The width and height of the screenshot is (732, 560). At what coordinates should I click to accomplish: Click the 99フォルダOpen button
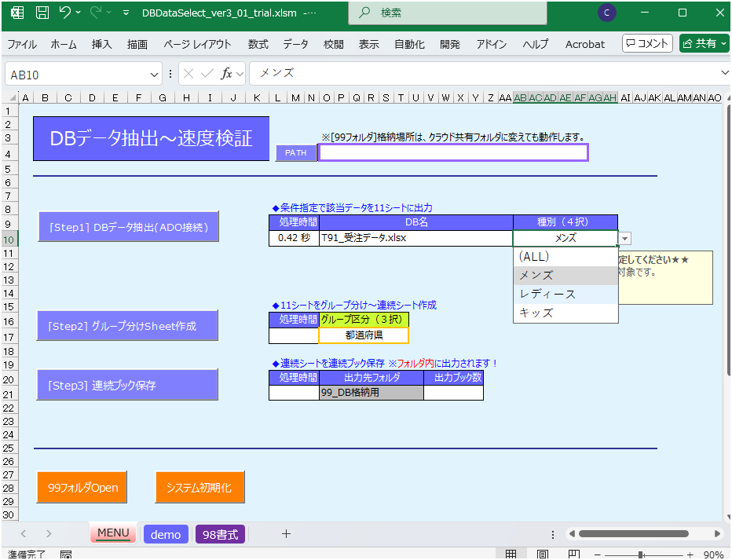coord(82,487)
